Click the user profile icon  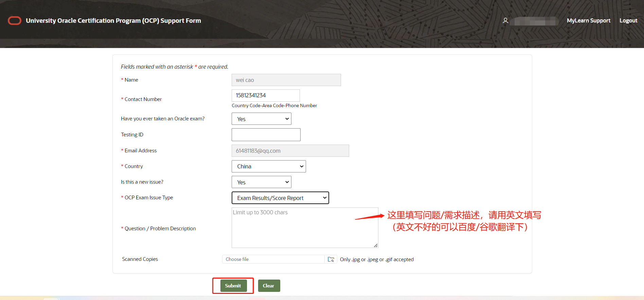(505, 21)
